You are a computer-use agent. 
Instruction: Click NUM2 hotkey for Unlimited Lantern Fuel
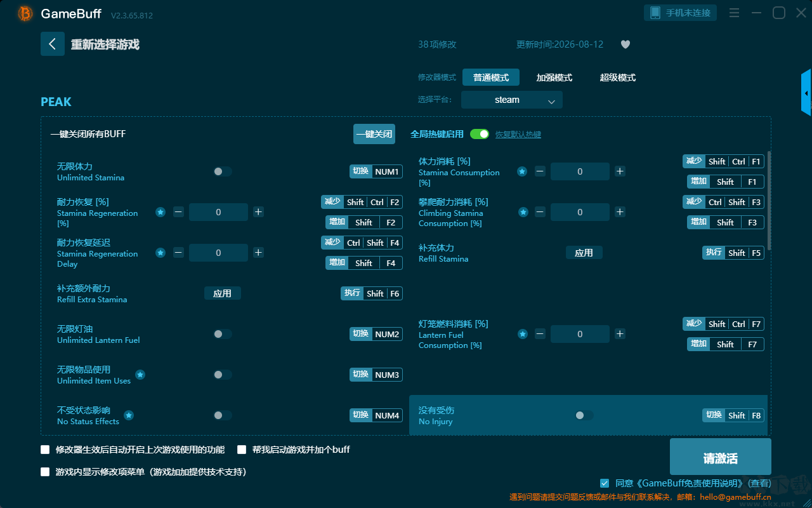[x=376, y=334]
